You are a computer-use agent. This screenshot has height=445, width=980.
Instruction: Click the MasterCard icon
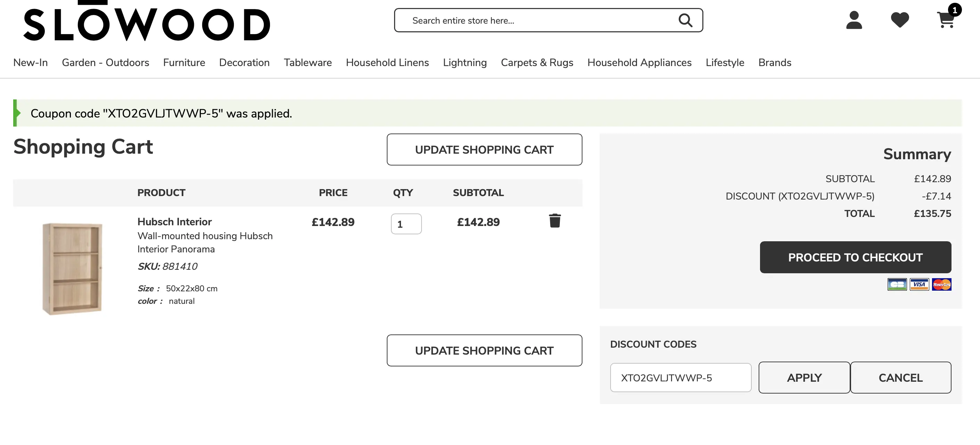pyautogui.click(x=941, y=284)
